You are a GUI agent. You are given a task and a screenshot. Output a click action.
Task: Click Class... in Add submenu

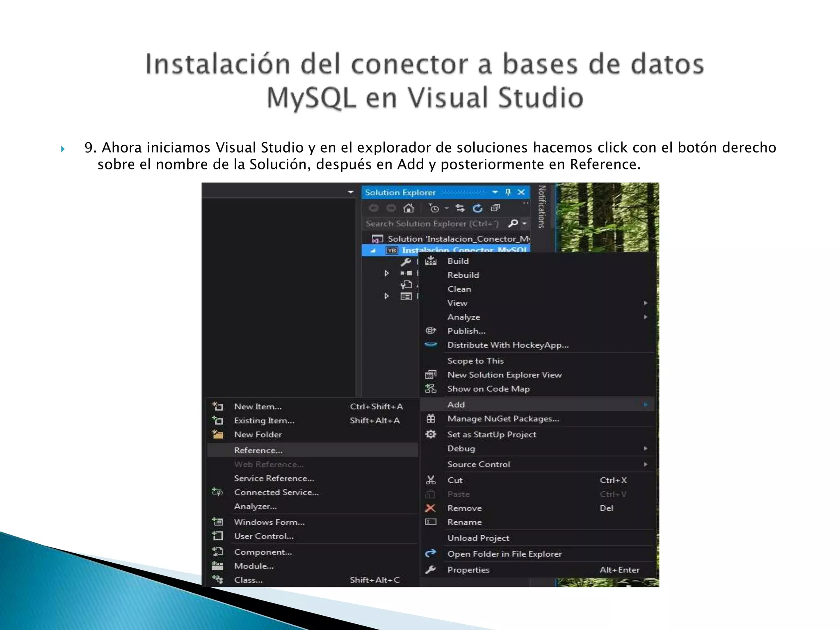coord(313,580)
